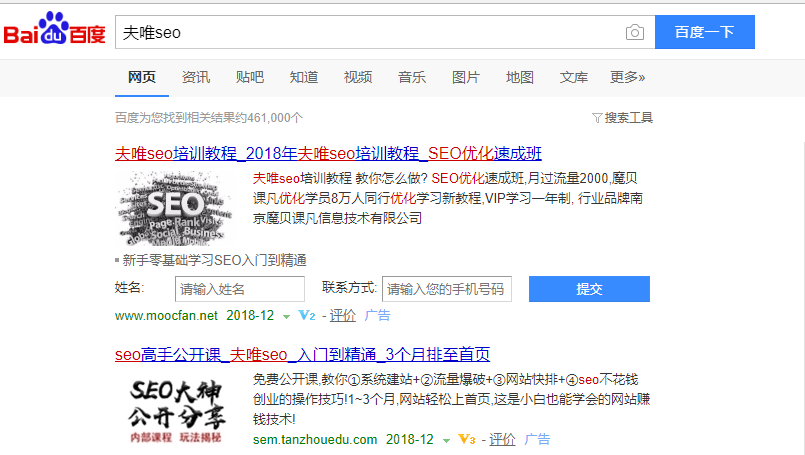Click the description starting 免费公开课
The height and width of the screenshot is (455, 805).
452,400
